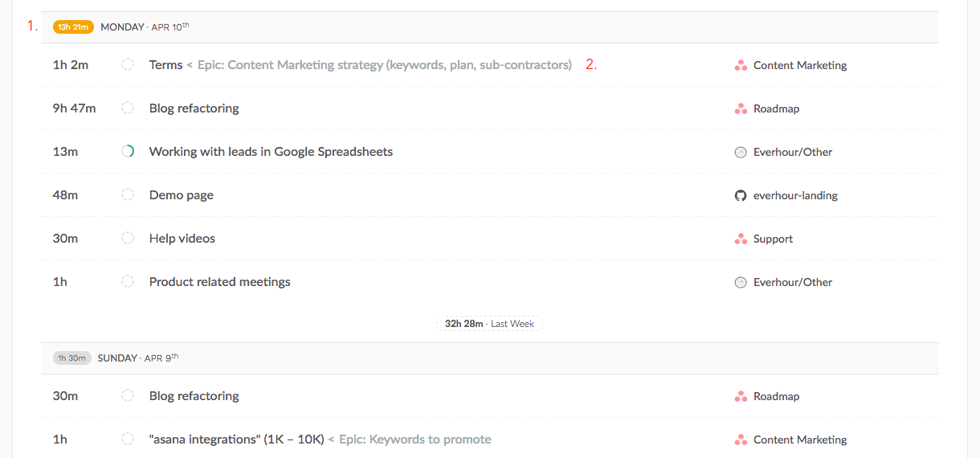This screenshot has height=458, width=980.
Task: Click the 9h 47m time on Blog refactoring
Action: pyautogui.click(x=74, y=108)
